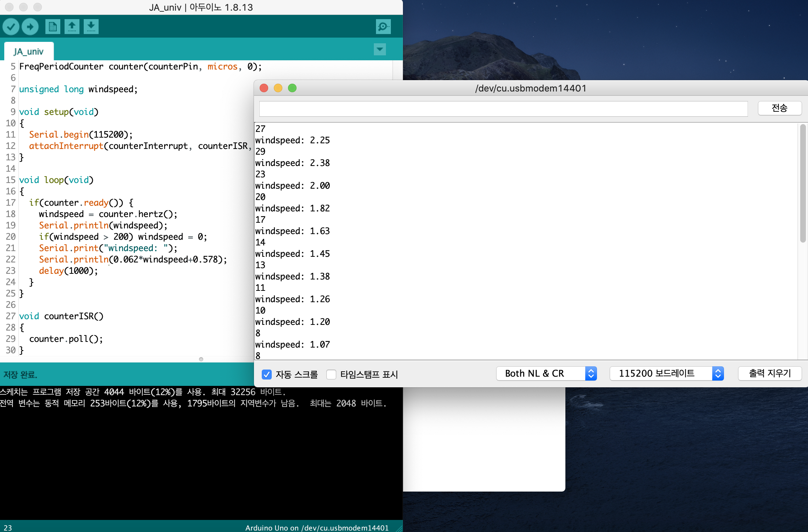Click yellow minimize button of serial monitor
808x532 pixels.
[x=278, y=88]
